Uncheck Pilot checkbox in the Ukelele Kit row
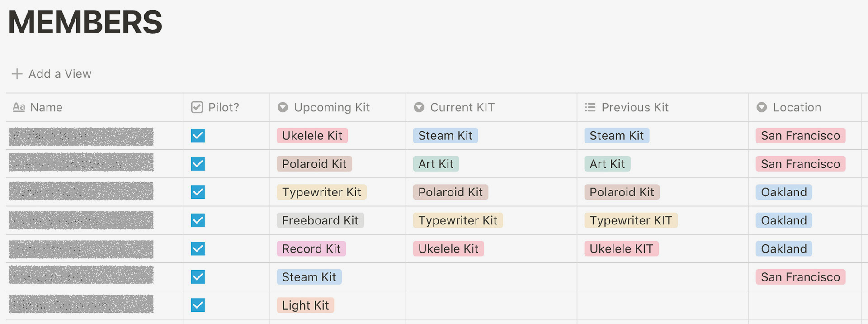 (198, 135)
